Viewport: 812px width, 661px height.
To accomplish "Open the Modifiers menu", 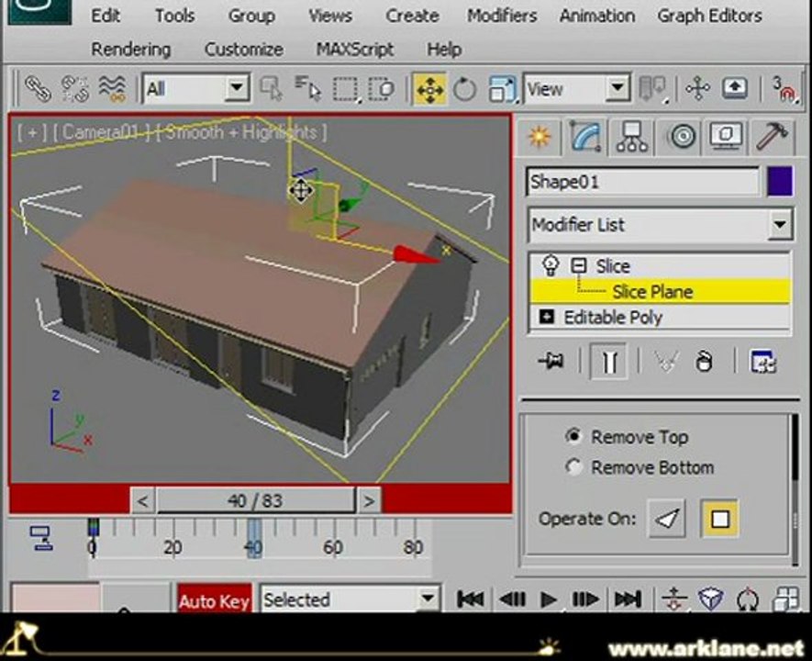I will (502, 16).
